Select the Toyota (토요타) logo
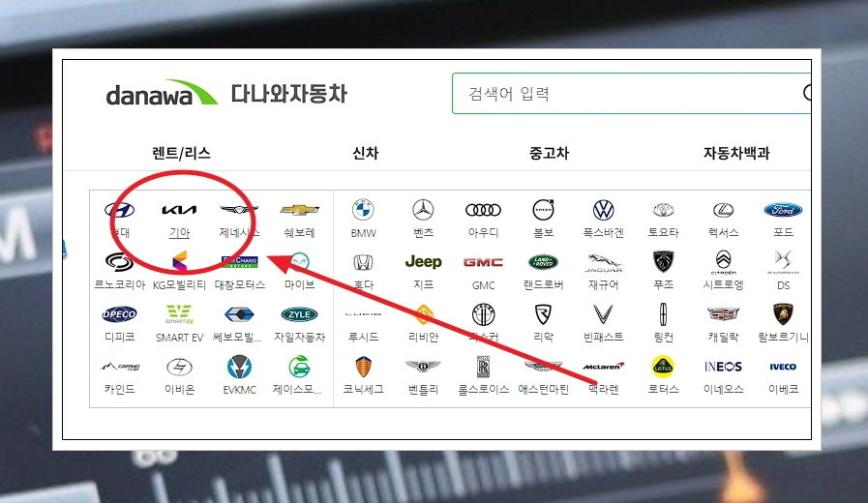 point(663,210)
